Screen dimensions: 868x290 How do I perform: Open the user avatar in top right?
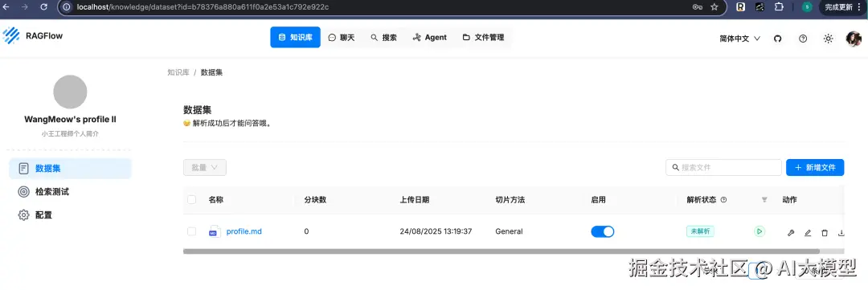coord(854,39)
